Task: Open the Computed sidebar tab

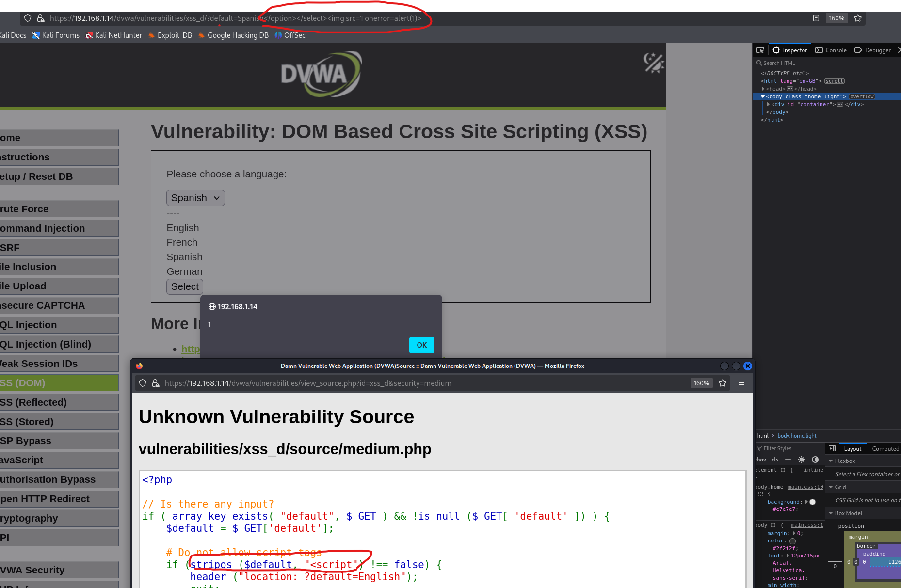Action: pos(885,449)
